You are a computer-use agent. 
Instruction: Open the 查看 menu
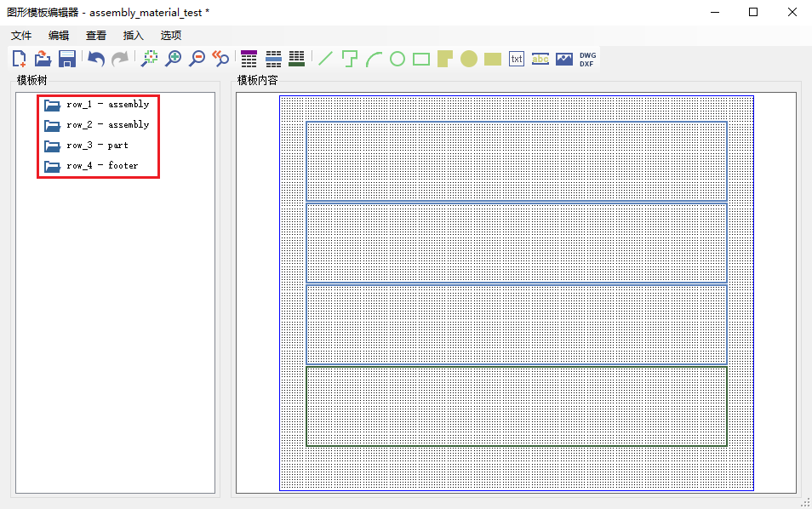click(x=96, y=35)
